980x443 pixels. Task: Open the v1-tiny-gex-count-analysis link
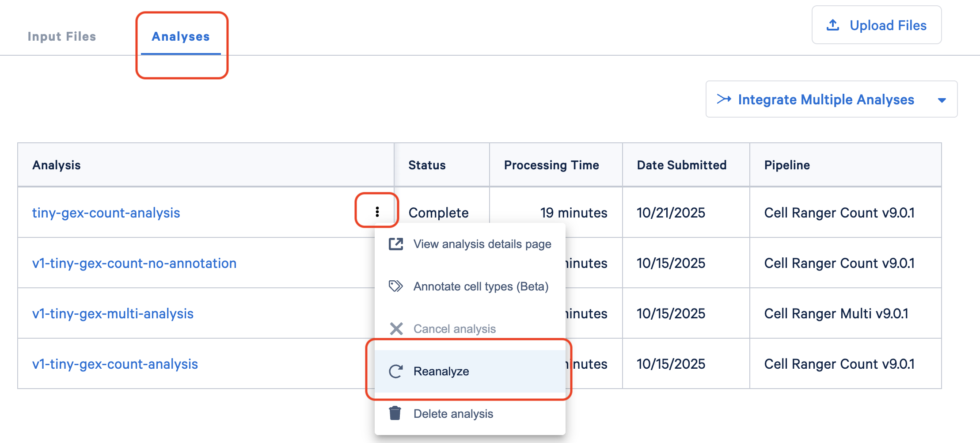115,364
